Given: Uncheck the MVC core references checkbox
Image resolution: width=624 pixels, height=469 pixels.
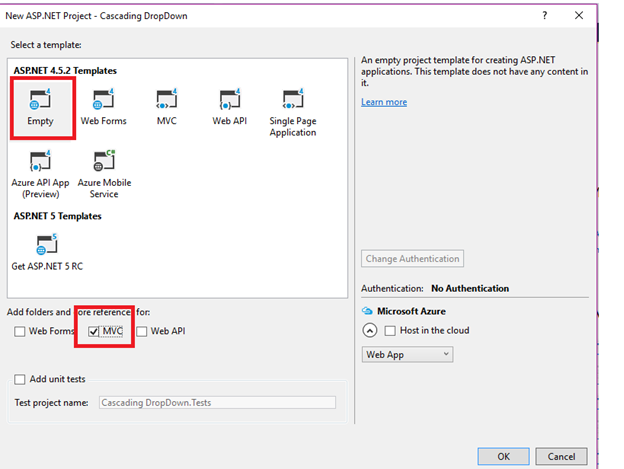Looking at the screenshot, I should click(94, 331).
